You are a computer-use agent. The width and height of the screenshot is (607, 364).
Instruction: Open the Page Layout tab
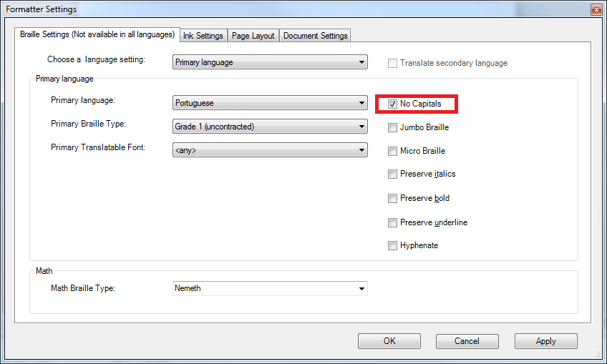pyautogui.click(x=253, y=36)
